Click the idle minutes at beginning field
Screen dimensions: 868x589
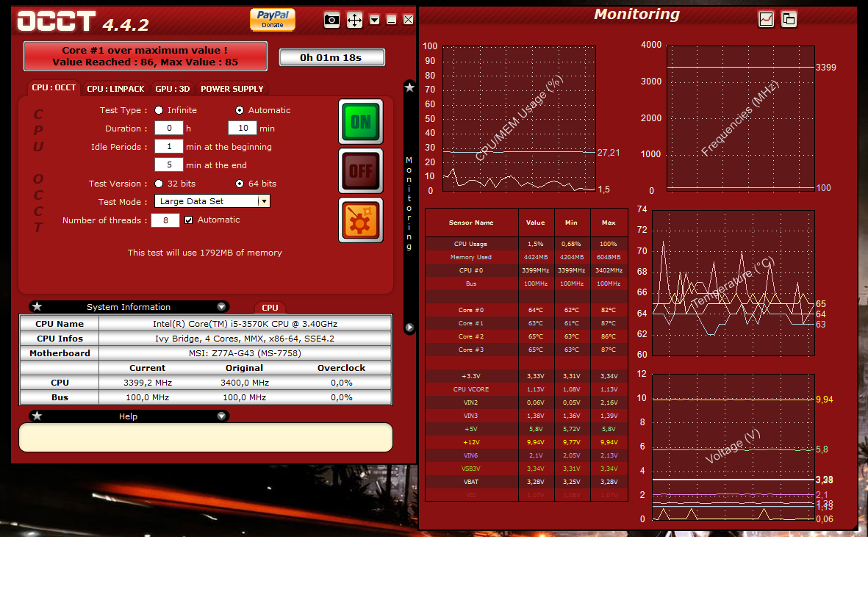click(x=169, y=146)
